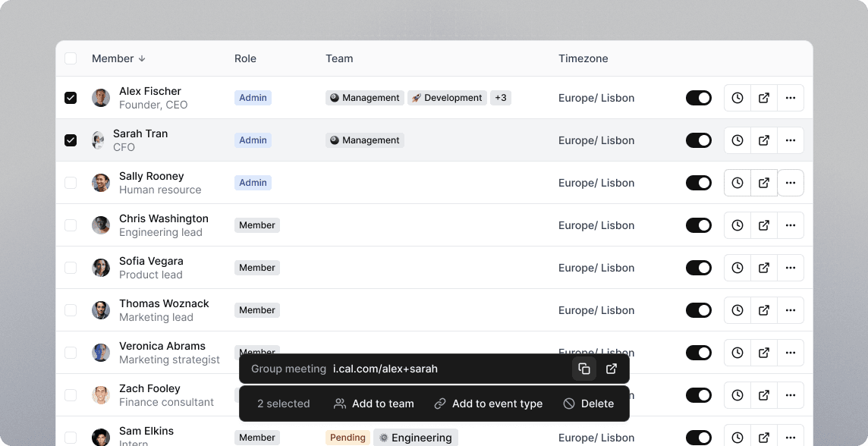This screenshot has height=446, width=868.
Task: Open Veronica Abrams' external link icon
Action: 764,353
